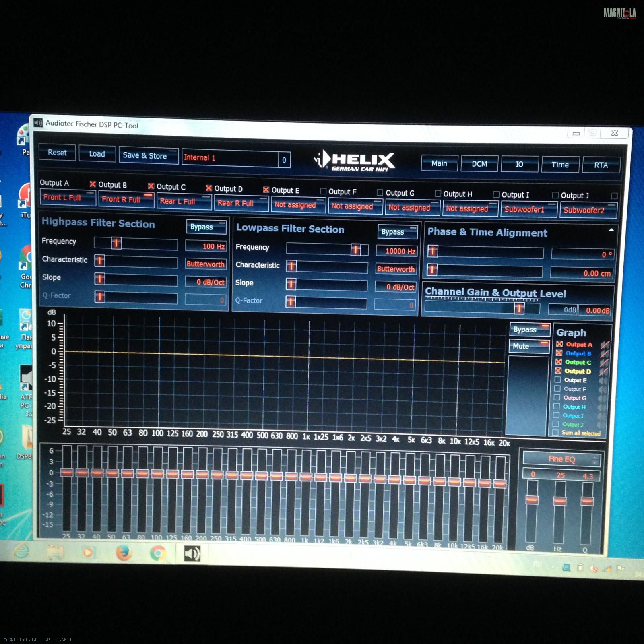Image resolution: width=644 pixels, height=644 pixels.
Task: Click the Bypass button above Mute
Action: click(530, 329)
